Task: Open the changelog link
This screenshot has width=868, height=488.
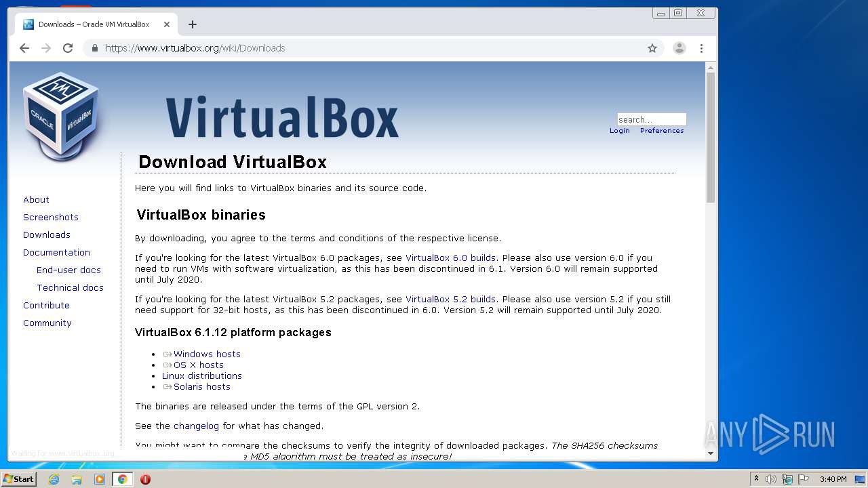Action: [196, 426]
